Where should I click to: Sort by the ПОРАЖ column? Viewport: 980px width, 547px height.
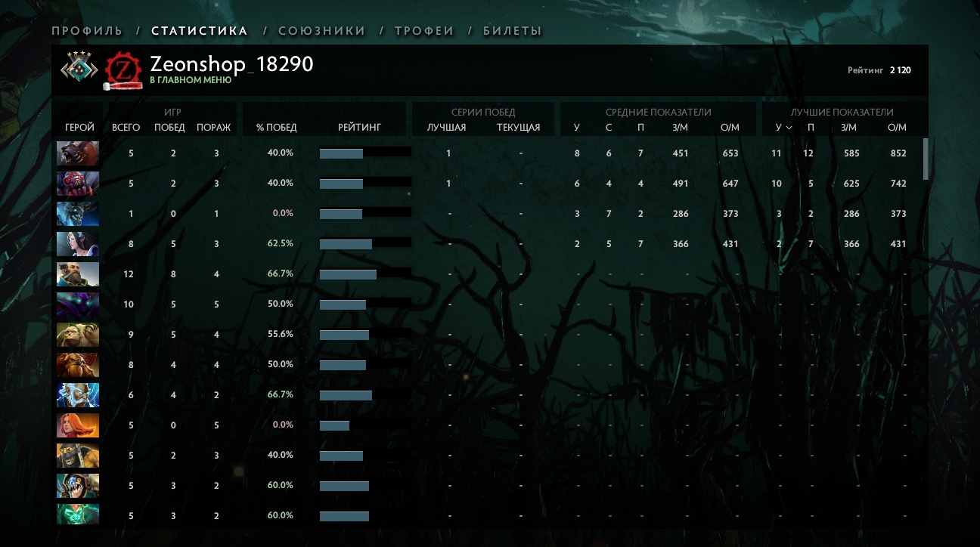(214, 128)
